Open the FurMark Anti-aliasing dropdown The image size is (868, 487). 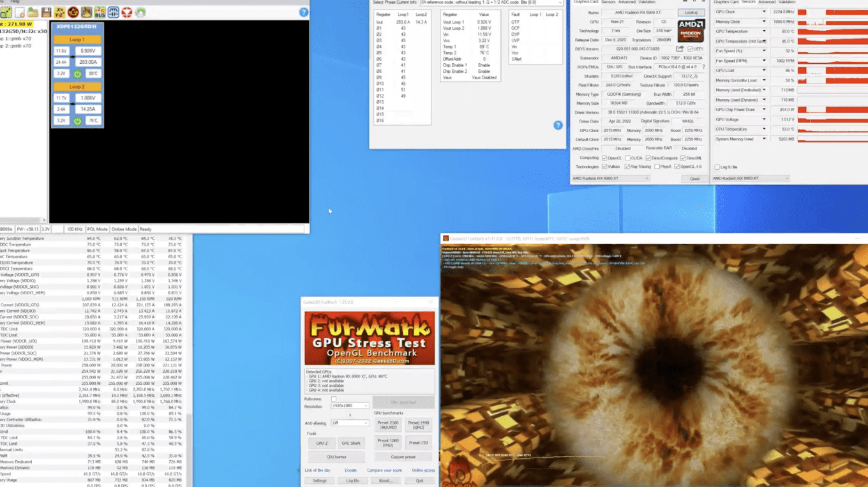point(349,423)
